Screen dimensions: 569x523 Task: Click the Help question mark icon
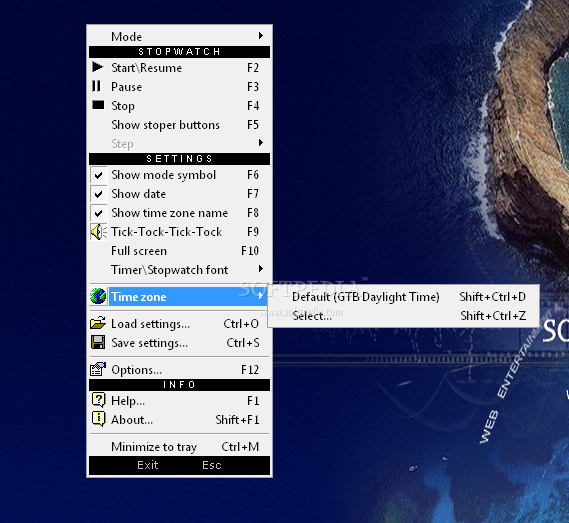click(98, 400)
